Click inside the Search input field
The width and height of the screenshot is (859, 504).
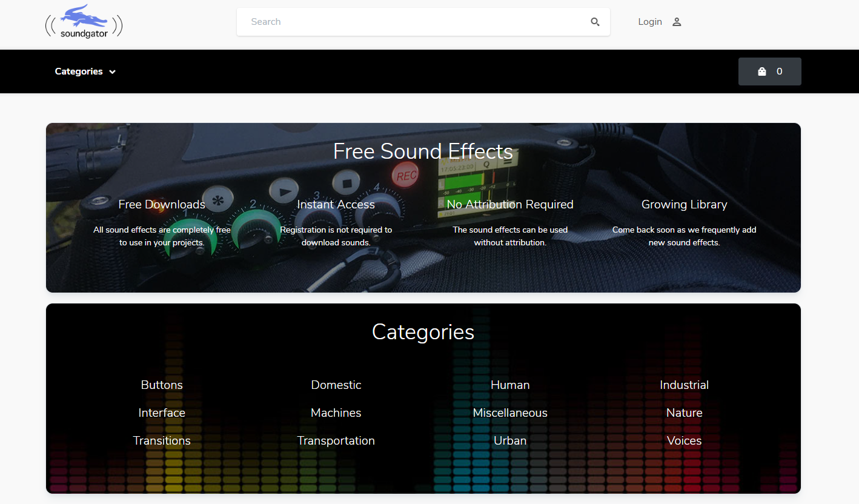[x=394, y=21]
